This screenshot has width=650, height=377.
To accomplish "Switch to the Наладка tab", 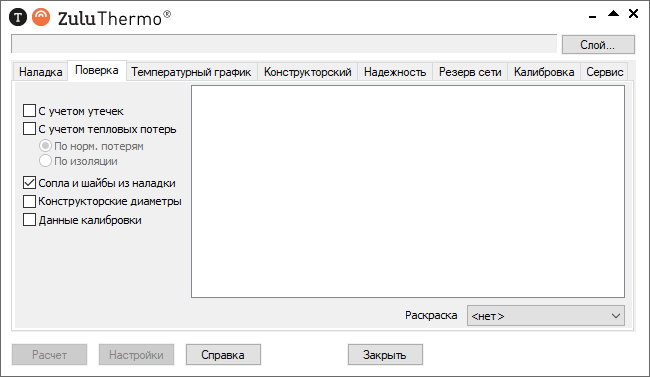I will click(41, 72).
